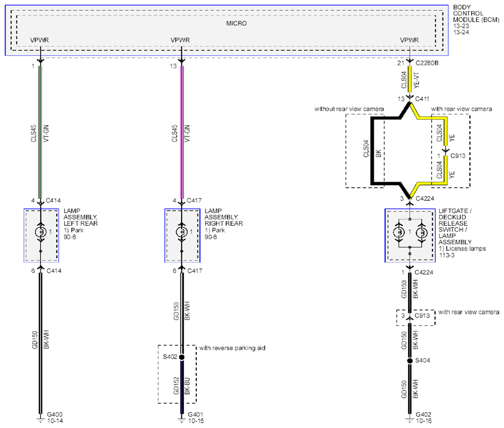Select the left license lamp bulb symbol
504x428 pixels.
(399, 232)
